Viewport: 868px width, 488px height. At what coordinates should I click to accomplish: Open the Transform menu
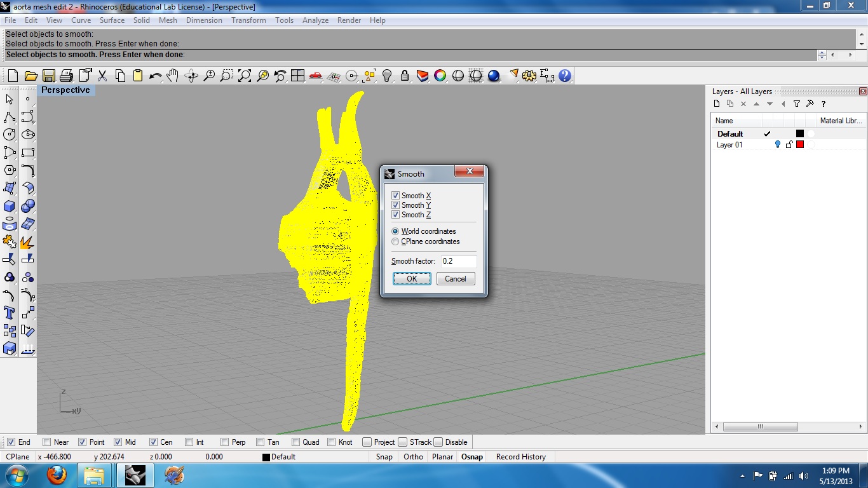[x=248, y=20]
